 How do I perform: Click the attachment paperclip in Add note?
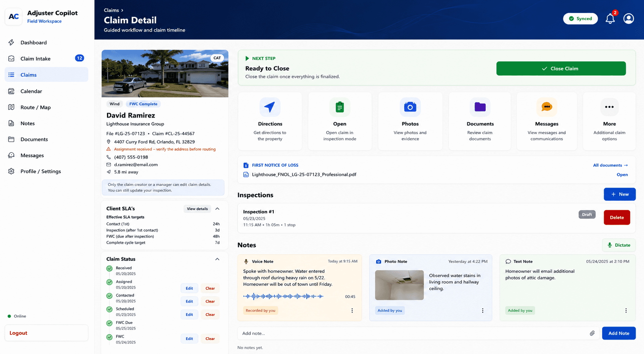pos(592,333)
